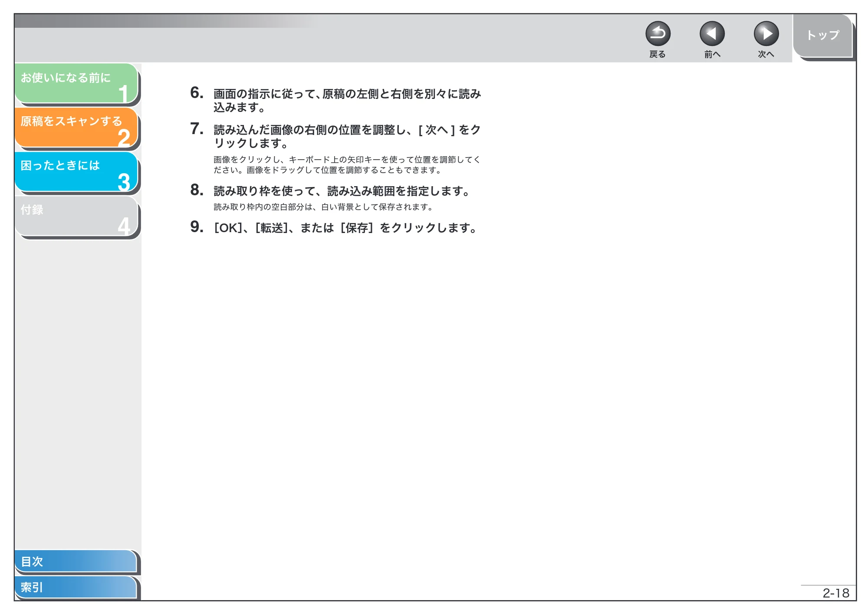Click the page number 2-18

836,593
